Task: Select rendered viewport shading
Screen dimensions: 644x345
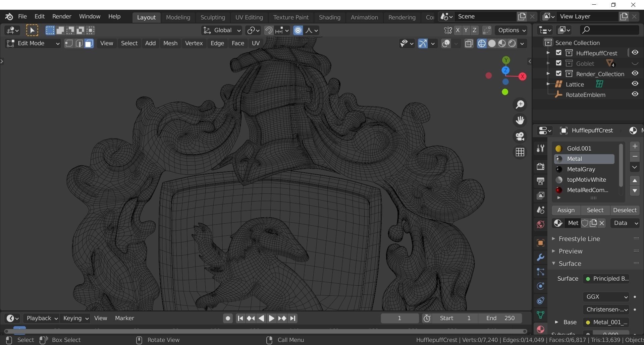Action: coord(512,44)
